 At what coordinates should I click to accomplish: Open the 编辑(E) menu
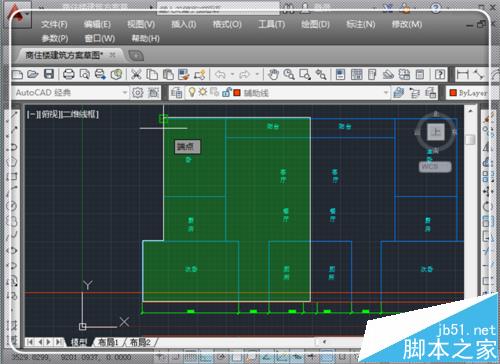97,24
